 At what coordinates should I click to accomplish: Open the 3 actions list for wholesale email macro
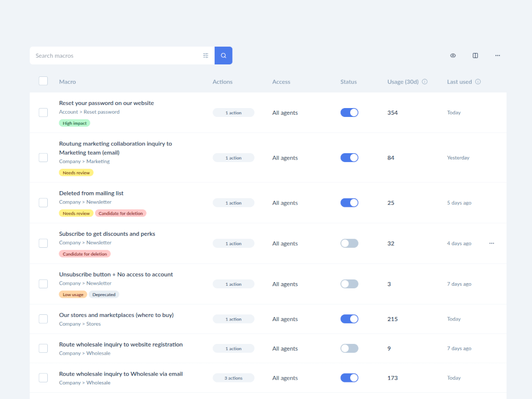point(233,378)
